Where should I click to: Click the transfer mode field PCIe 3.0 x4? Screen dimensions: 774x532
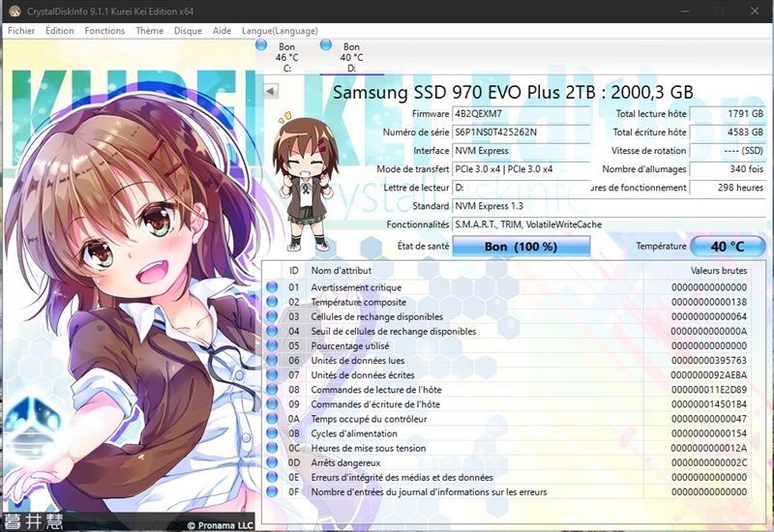pyautogui.click(x=521, y=168)
